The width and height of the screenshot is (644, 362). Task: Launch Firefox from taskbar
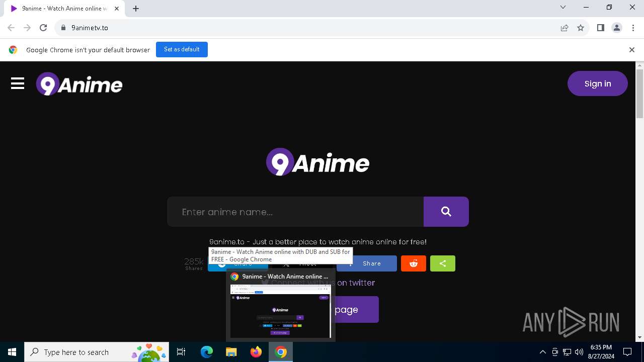[x=256, y=352]
